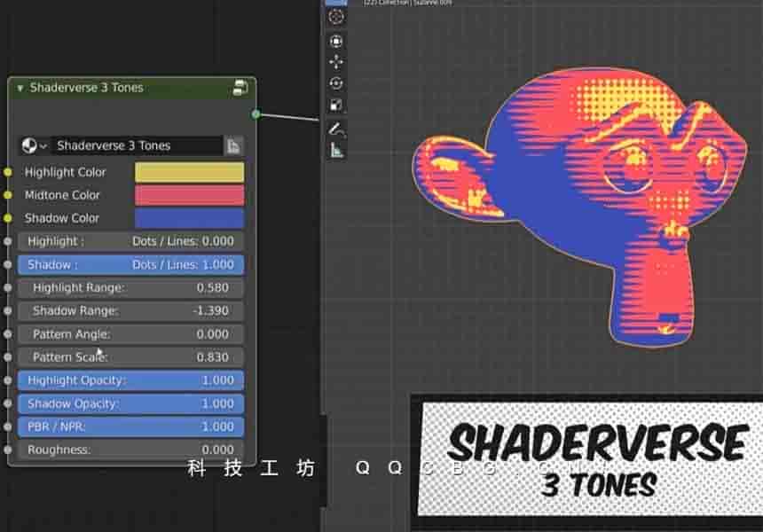Click the Roughness value field
This screenshot has height=532, width=763.
point(130,450)
